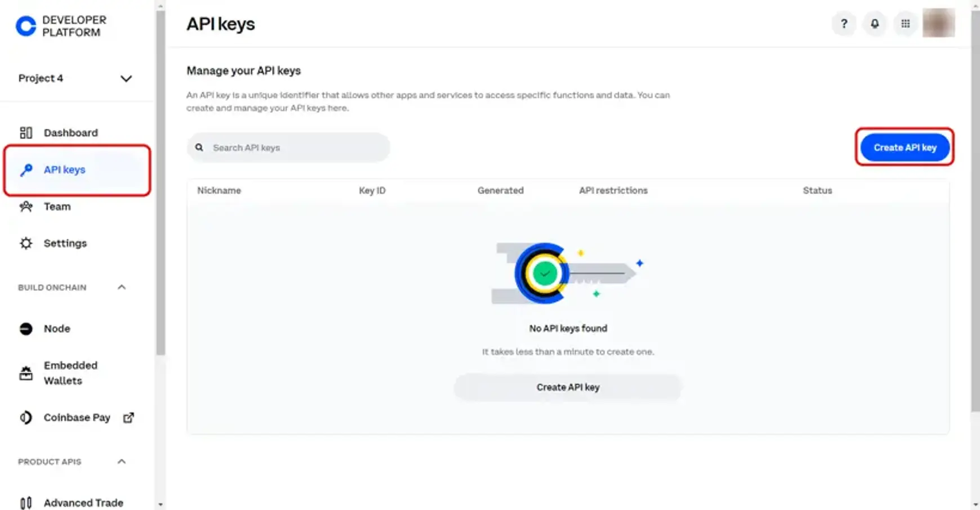Click the notification bell icon
This screenshot has height=510, width=980.
click(x=875, y=23)
